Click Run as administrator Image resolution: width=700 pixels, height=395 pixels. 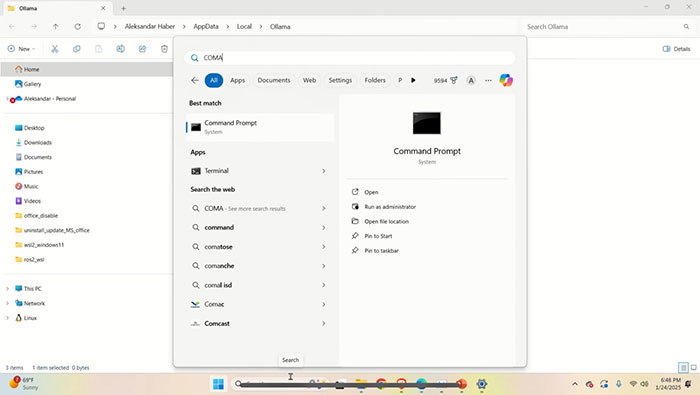pyautogui.click(x=390, y=207)
